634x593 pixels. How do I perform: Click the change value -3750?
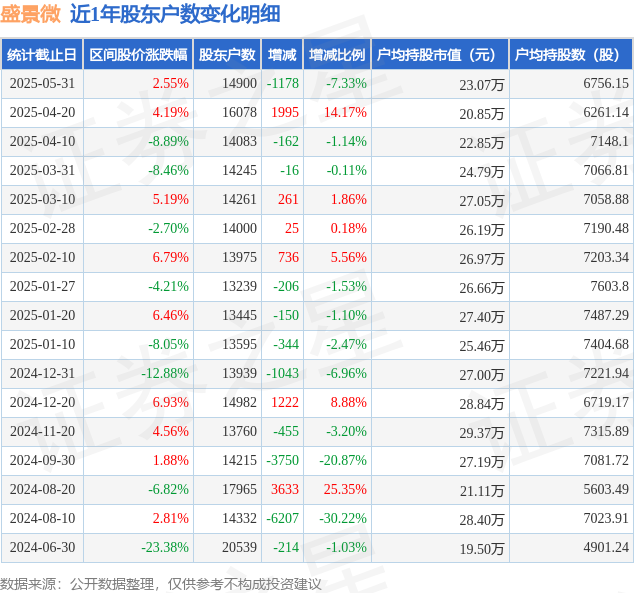[x=283, y=460]
